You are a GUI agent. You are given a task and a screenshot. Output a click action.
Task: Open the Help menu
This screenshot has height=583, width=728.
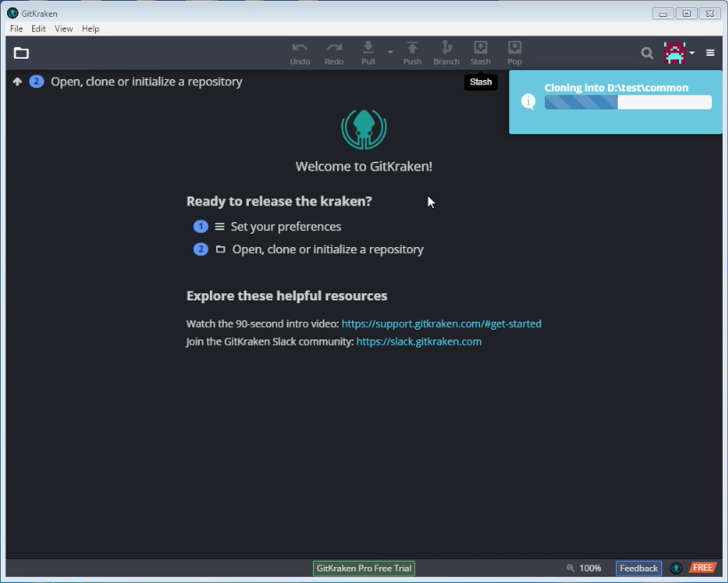[91, 28]
